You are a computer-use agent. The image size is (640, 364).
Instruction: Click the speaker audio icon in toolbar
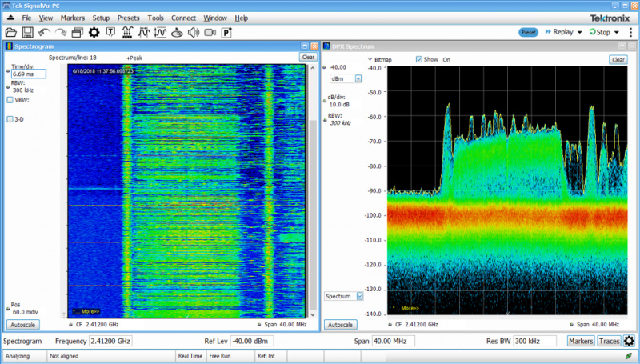pos(193,33)
